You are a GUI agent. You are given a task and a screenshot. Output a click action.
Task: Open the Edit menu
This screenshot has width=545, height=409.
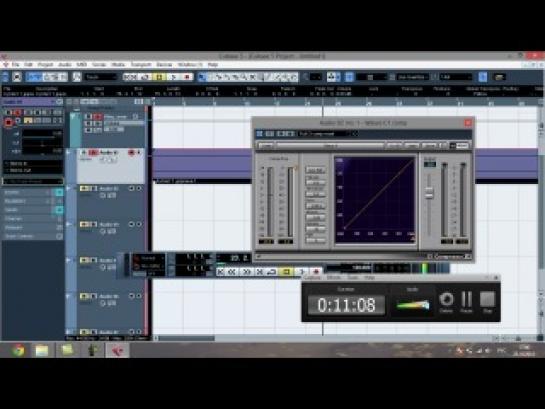coord(29,65)
